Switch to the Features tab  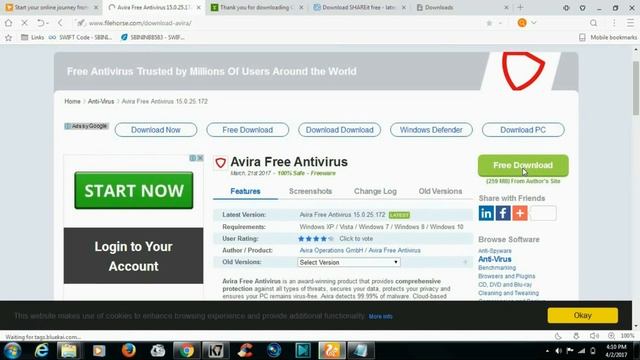[x=245, y=191]
